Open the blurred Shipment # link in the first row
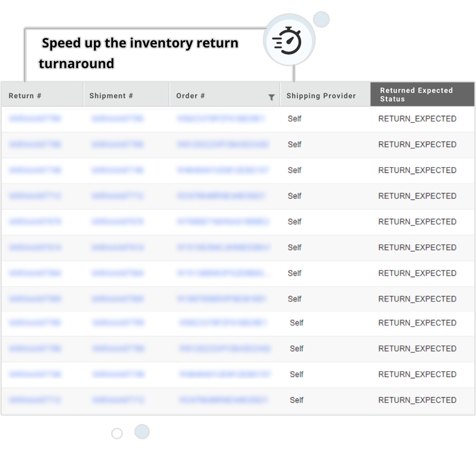Image resolution: width=476 pixels, height=476 pixels. [117, 119]
